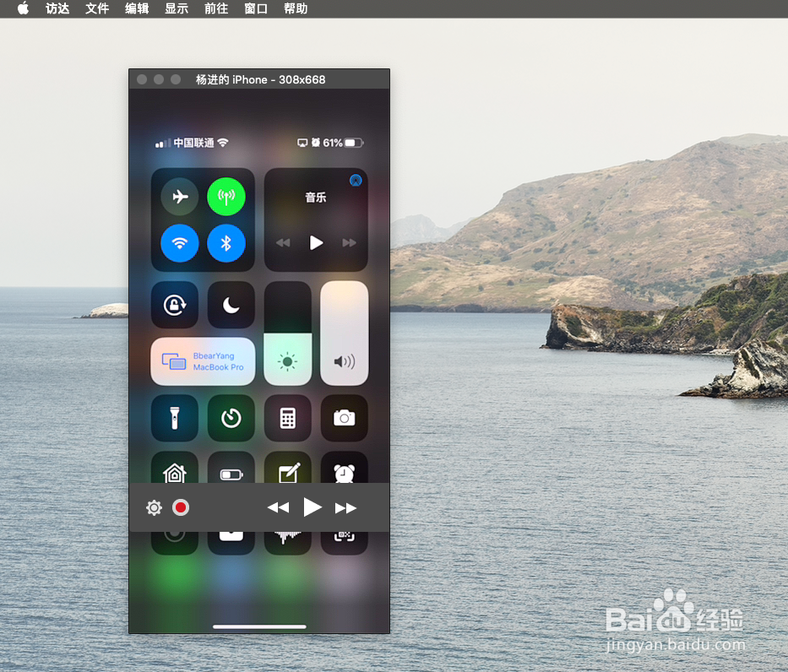Click the iPhone home indicator bar
The width and height of the screenshot is (788, 672).
tap(259, 626)
